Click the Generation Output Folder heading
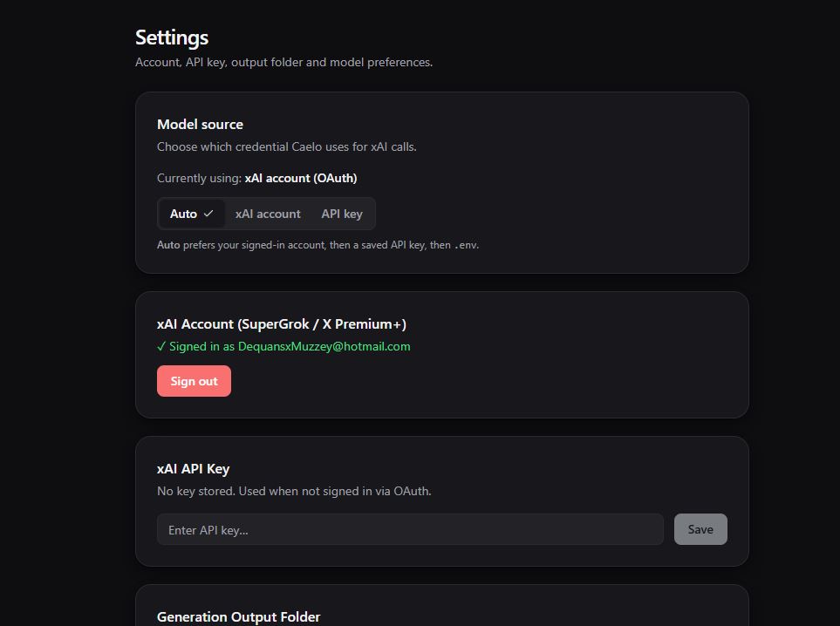Viewport: 840px width, 626px height. pos(238,617)
